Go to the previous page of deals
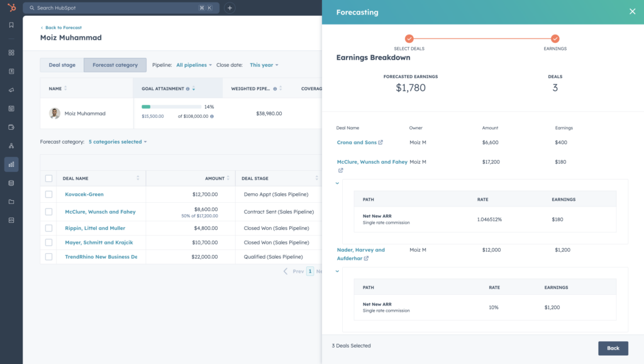This screenshot has width=644, height=364. pyautogui.click(x=294, y=271)
